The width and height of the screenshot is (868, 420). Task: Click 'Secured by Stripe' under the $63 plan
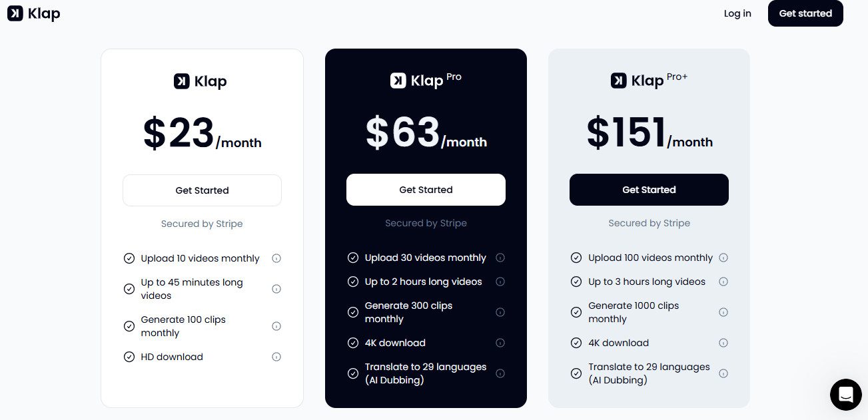[x=426, y=223]
